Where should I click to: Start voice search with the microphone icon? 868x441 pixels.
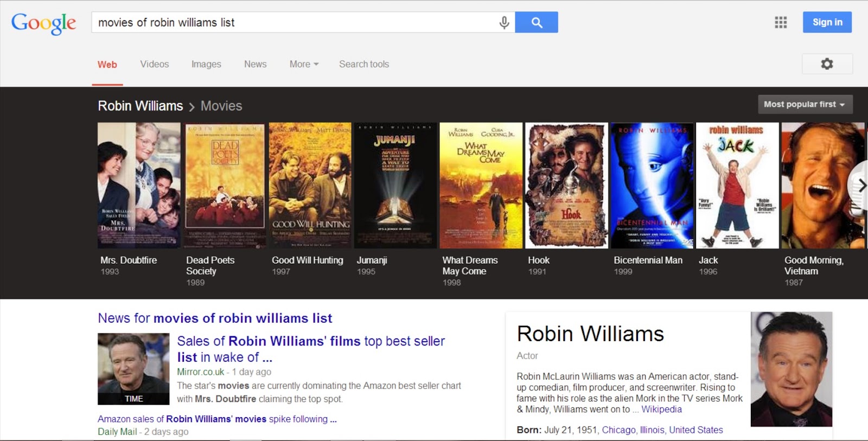tap(504, 23)
